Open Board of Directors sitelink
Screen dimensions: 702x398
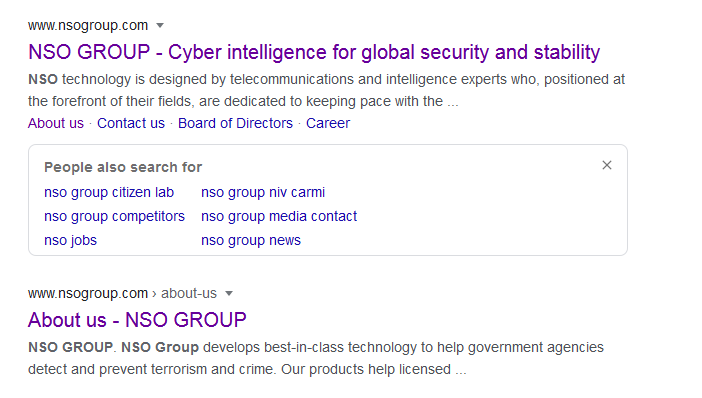235,123
